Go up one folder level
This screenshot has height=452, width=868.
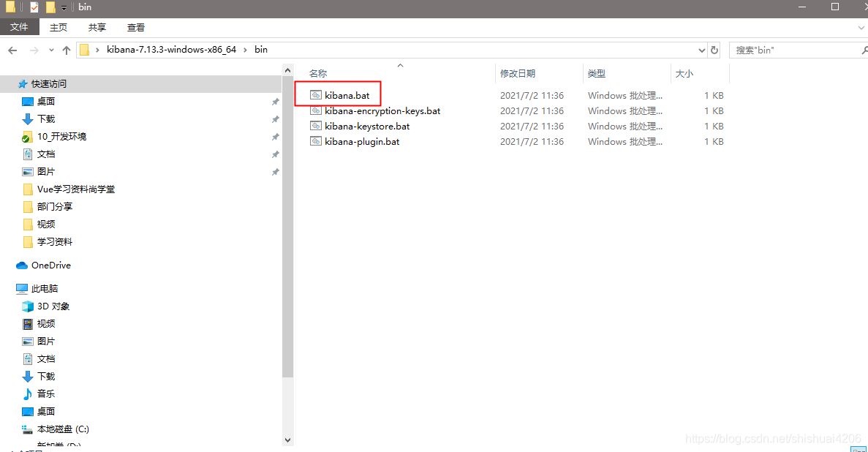click(67, 50)
